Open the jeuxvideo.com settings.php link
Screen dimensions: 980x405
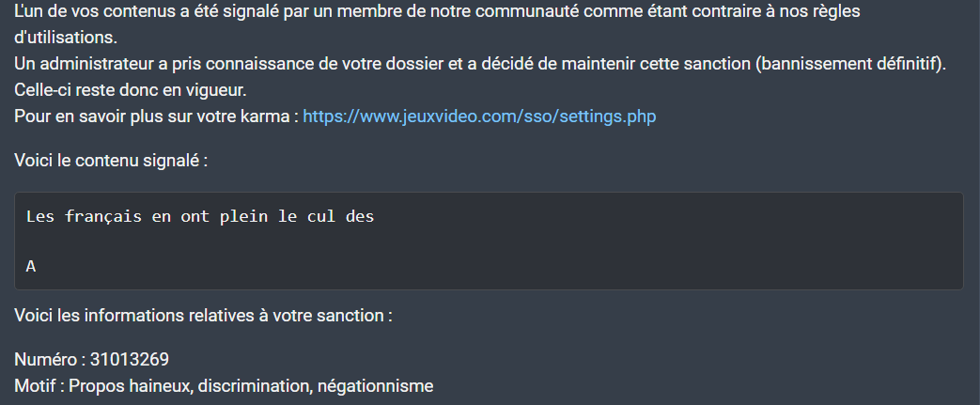(x=479, y=117)
